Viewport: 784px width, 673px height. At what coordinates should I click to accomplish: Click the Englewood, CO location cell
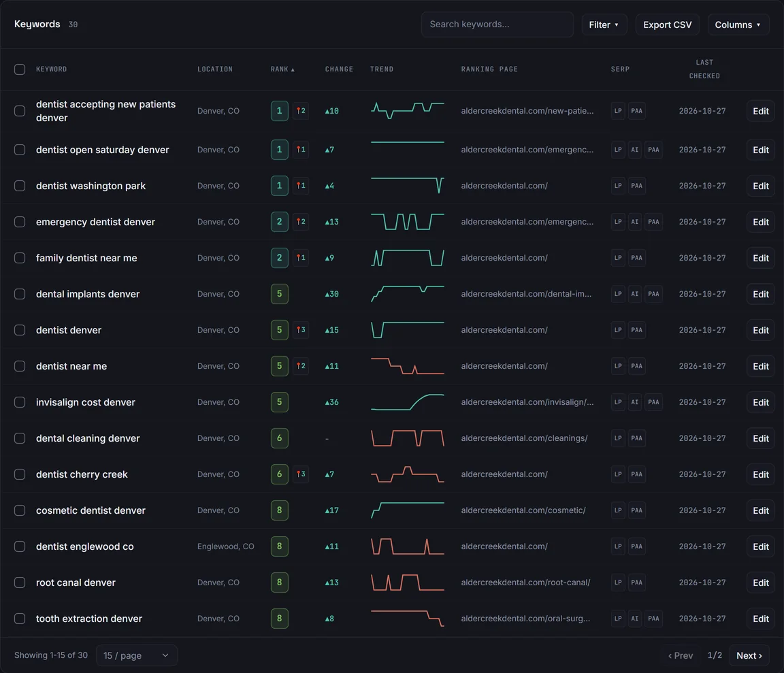click(225, 546)
